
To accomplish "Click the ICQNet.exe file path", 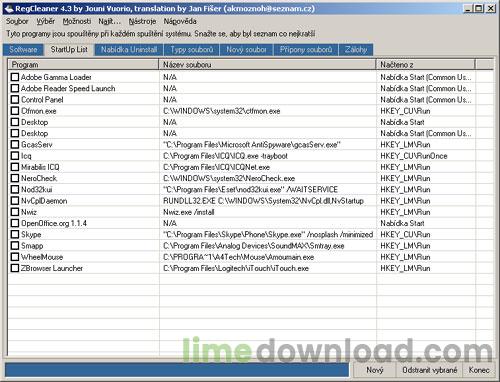I will [x=216, y=167].
